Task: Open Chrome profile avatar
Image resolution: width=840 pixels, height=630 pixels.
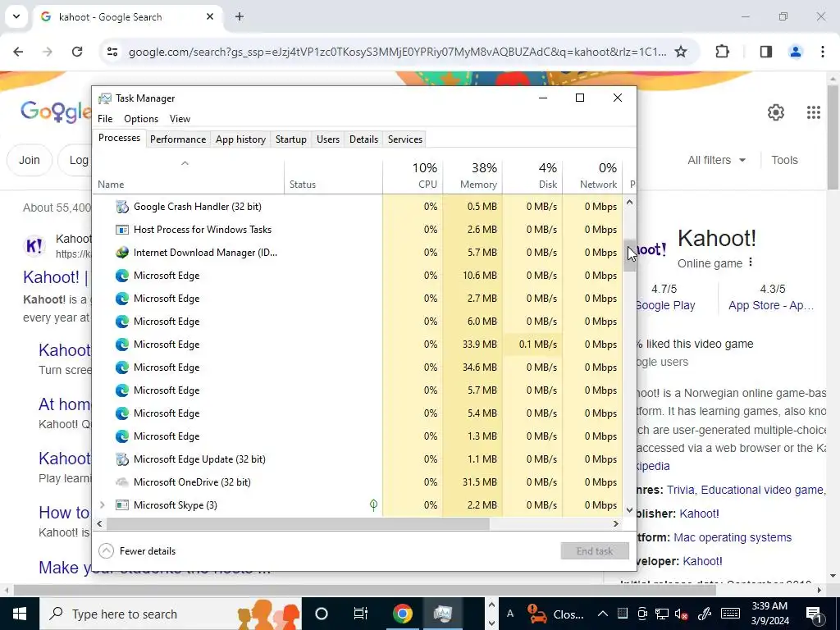Action: tap(795, 52)
